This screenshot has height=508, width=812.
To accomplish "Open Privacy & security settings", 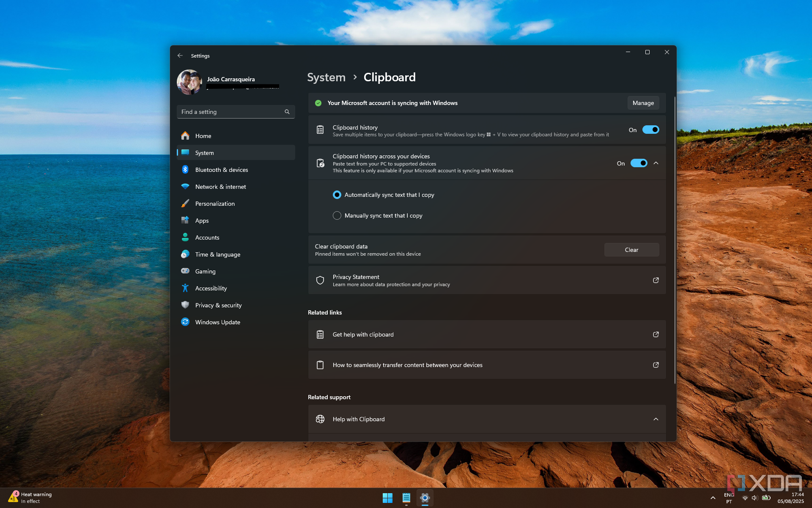I will [236, 305].
